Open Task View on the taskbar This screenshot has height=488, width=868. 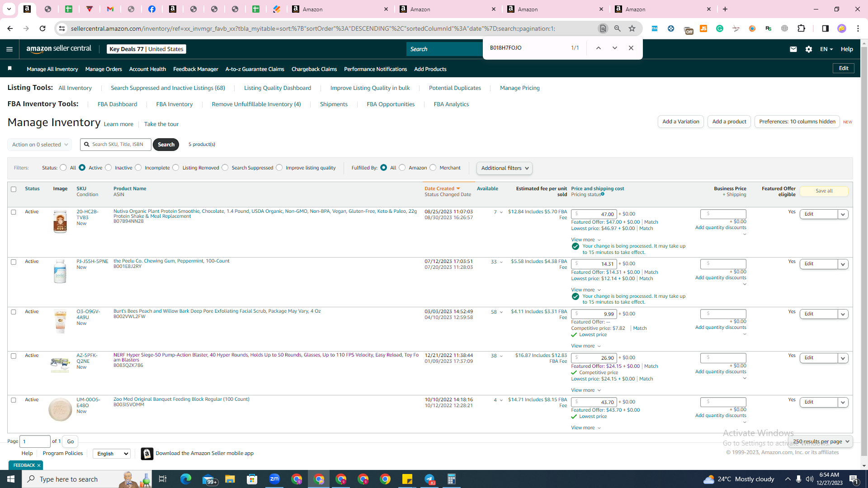coord(163,479)
